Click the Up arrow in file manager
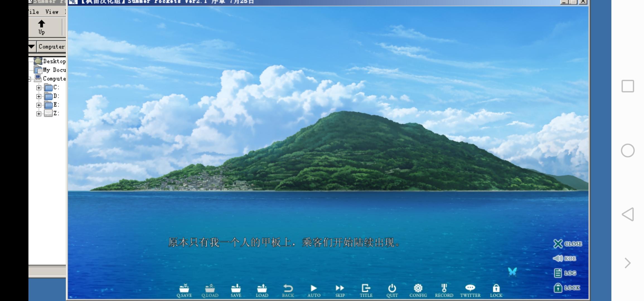This screenshot has height=301, width=644. pos(42,27)
